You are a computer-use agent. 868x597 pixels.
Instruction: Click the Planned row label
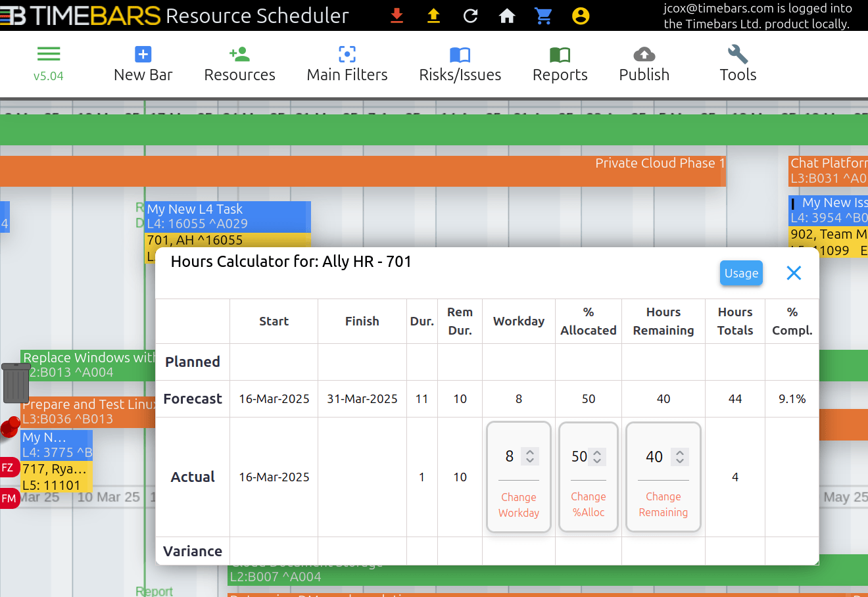pyautogui.click(x=193, y=362)
